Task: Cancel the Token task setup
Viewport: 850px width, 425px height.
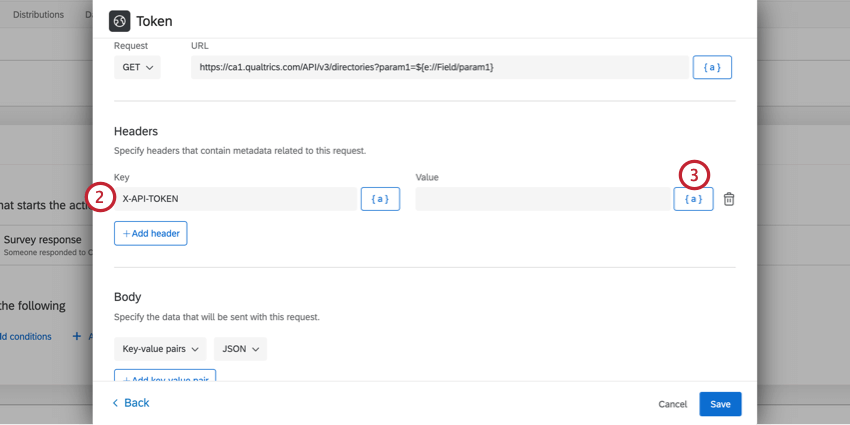Action: tap(672, 404)
